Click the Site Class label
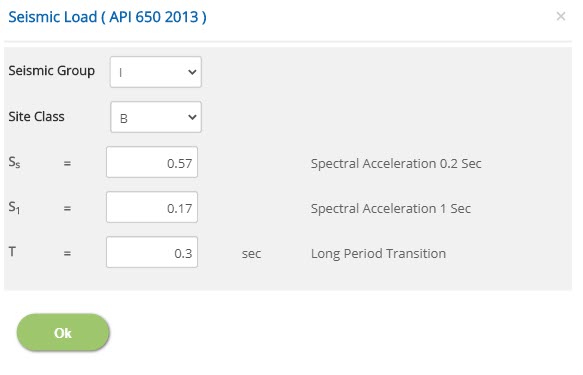This screenshot has width=583, height=375. click(36, 117)
